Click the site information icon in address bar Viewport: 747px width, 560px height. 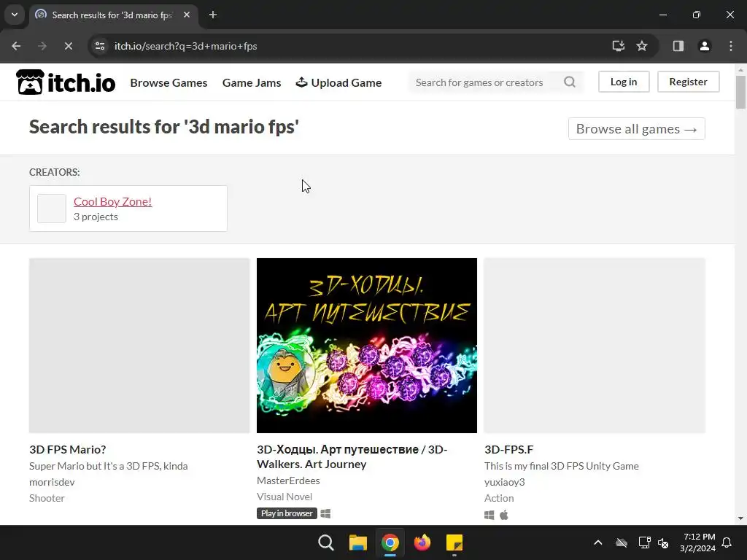point(100,46)
